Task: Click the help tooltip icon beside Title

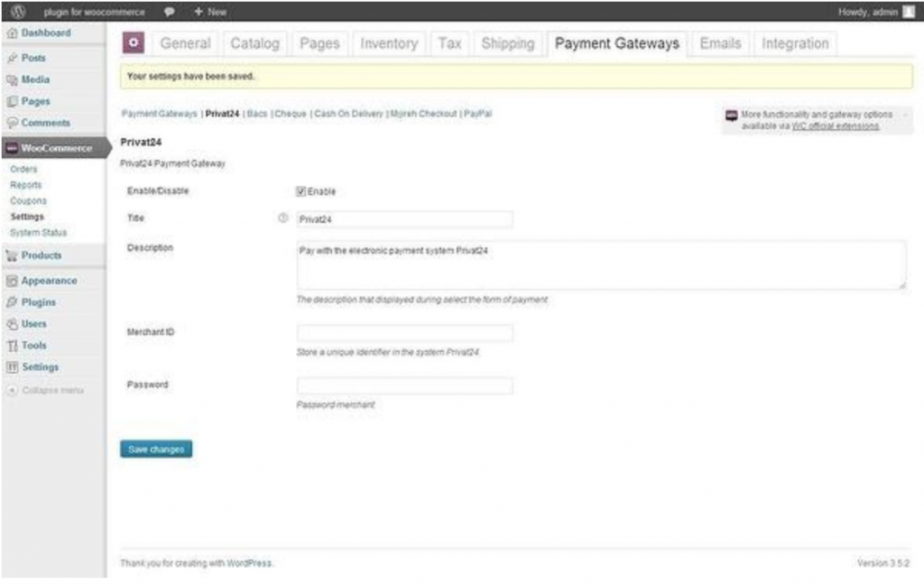Action: pyautogui.click(x=282, y=218)
